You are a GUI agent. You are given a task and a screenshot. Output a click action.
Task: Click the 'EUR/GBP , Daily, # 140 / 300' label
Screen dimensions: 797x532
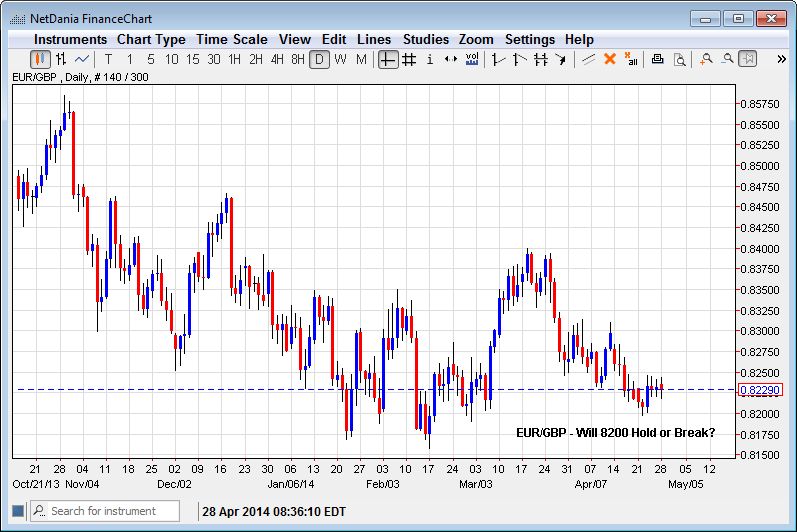[81, 77]
